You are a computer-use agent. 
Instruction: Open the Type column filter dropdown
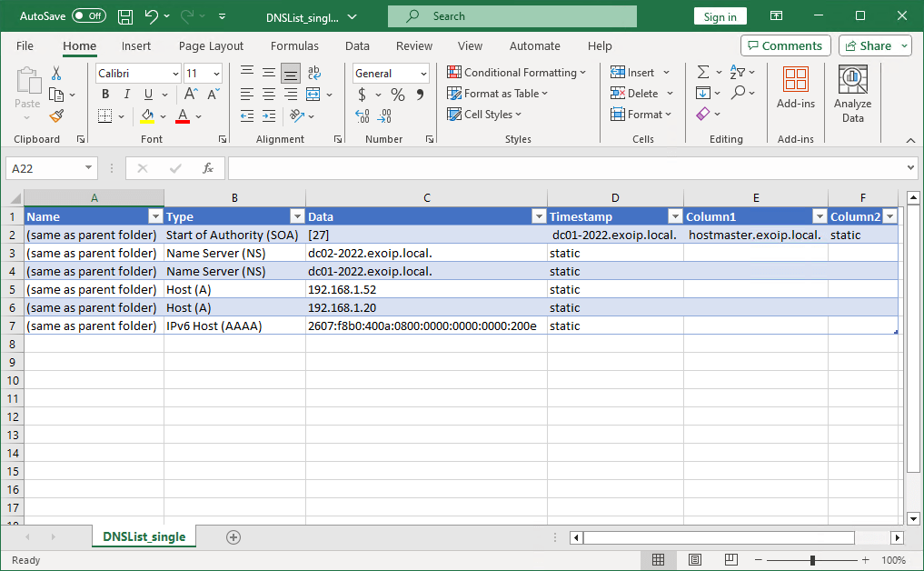point(296,216)
